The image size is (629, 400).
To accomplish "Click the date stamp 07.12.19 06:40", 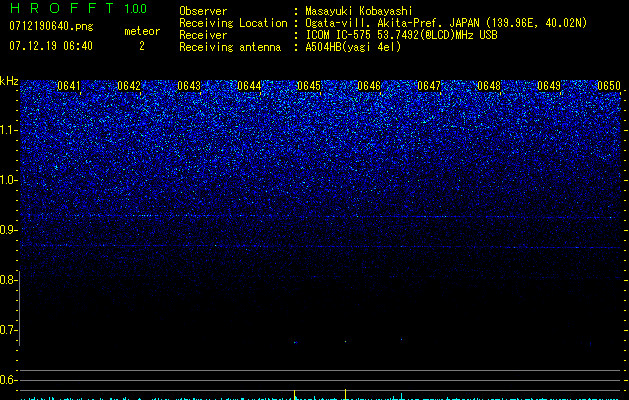I will (51, 46).
